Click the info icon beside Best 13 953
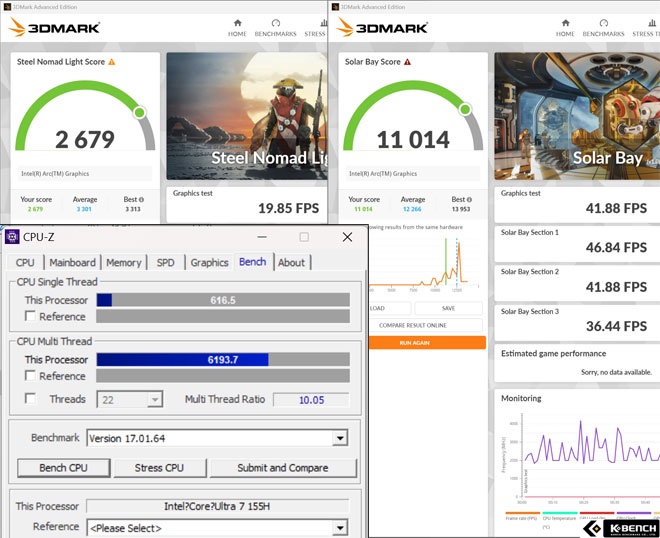 [x=469, y=200]
